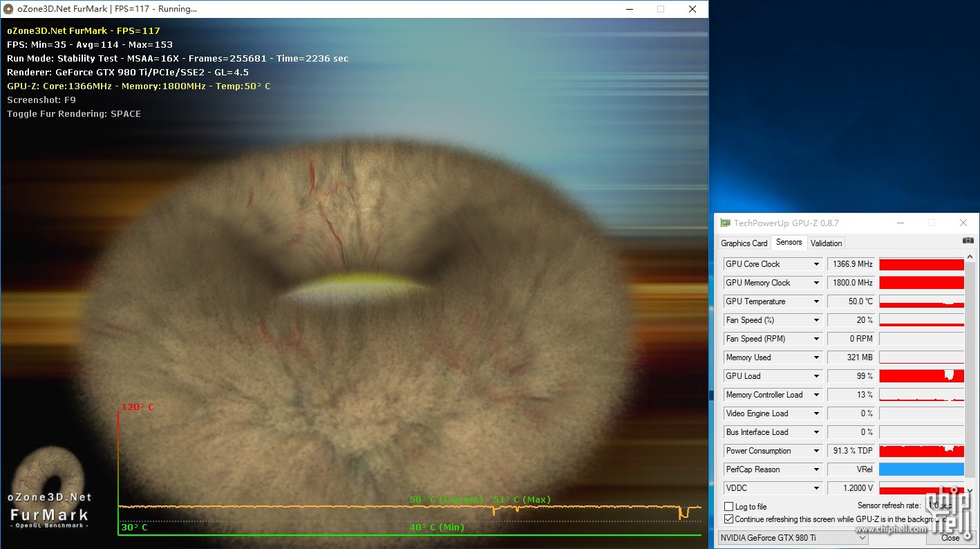Click the 99 % GPU load value
The width and height of the screenshot is (980, 549).
click(851, 376)
